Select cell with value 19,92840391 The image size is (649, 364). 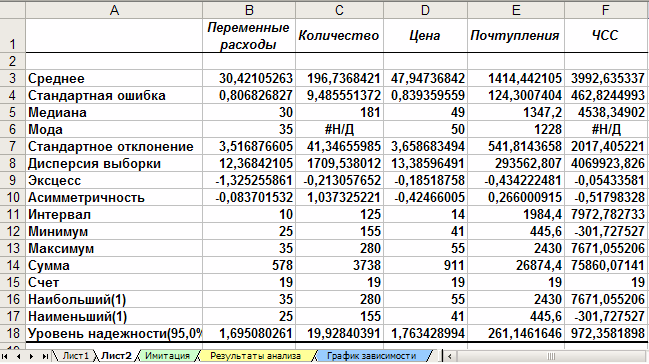point(339,333)
